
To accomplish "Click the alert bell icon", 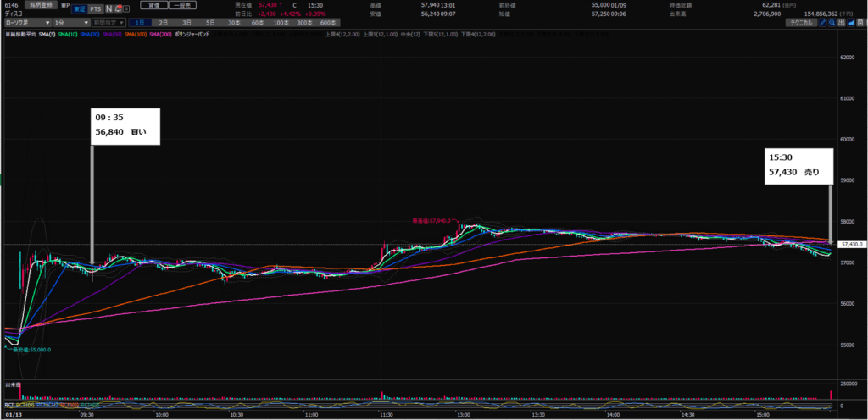I will coord(120,8).
